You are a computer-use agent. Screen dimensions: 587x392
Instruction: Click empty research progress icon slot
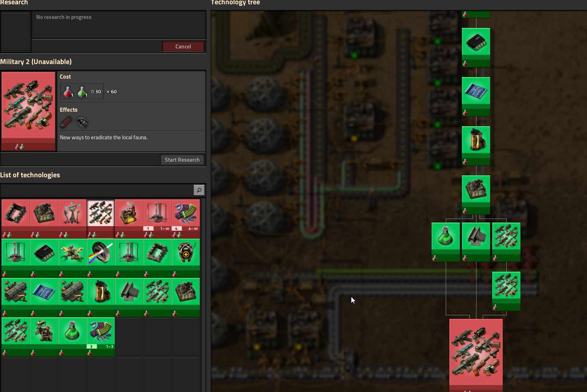(16, 31)
